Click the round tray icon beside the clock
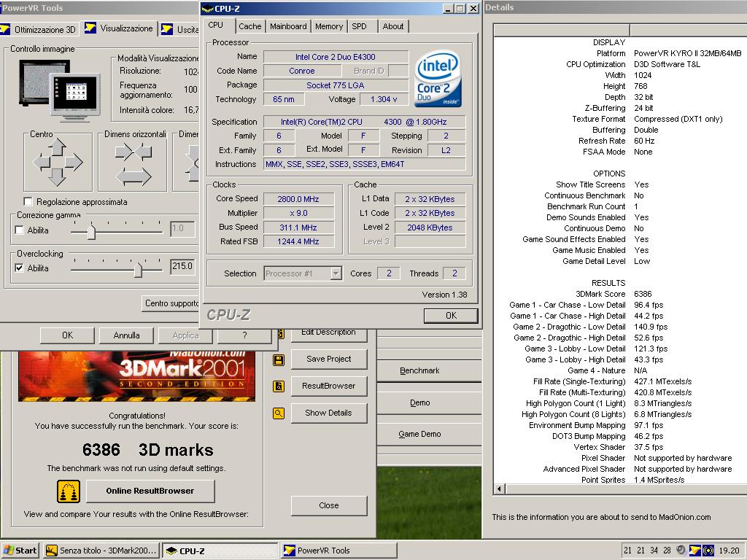 pyautogui.click(x=708, y=551)
